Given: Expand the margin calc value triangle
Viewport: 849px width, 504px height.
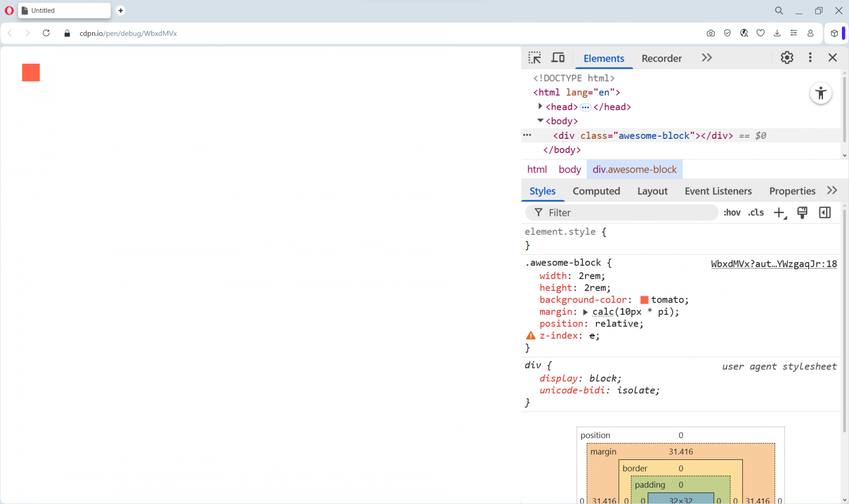Looking at the screenshot, I should [585, 312].
